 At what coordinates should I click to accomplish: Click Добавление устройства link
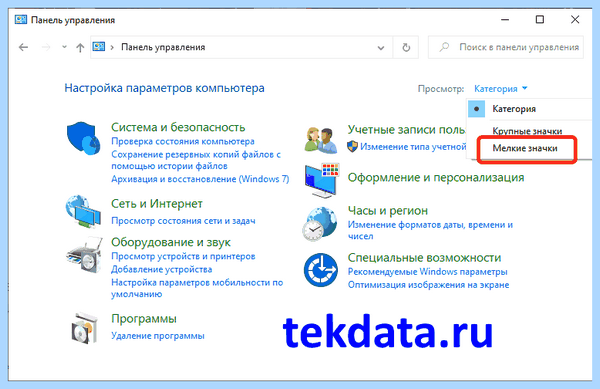pyautogui.click(x=161, y=269)
